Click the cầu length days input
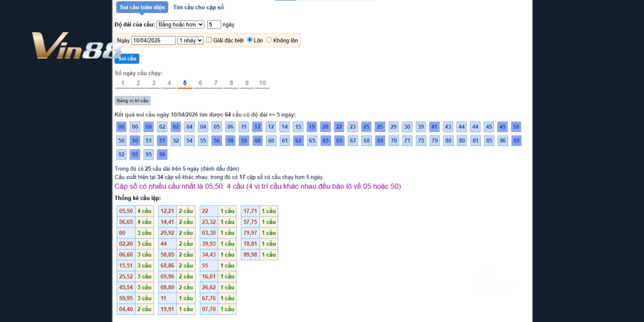644x322 pixels. coord(214,24)
